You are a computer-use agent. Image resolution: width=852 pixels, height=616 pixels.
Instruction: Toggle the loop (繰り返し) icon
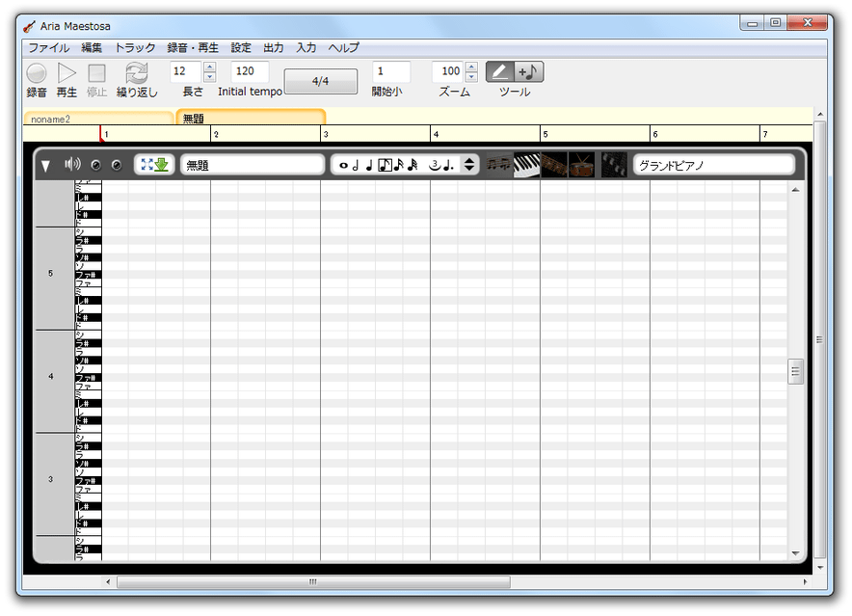tap(137, 73)
